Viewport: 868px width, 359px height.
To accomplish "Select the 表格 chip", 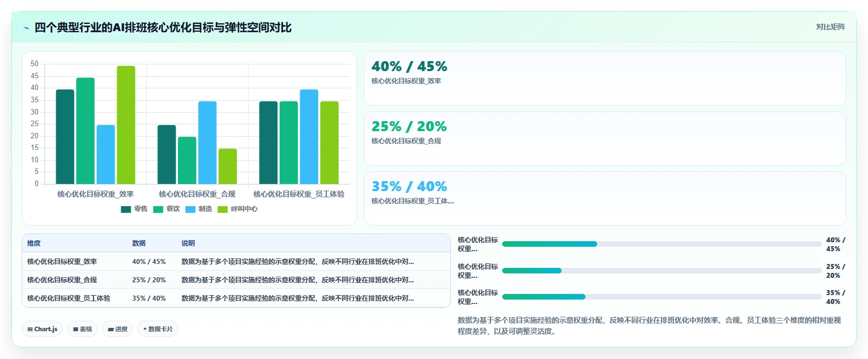I will 82,329.
